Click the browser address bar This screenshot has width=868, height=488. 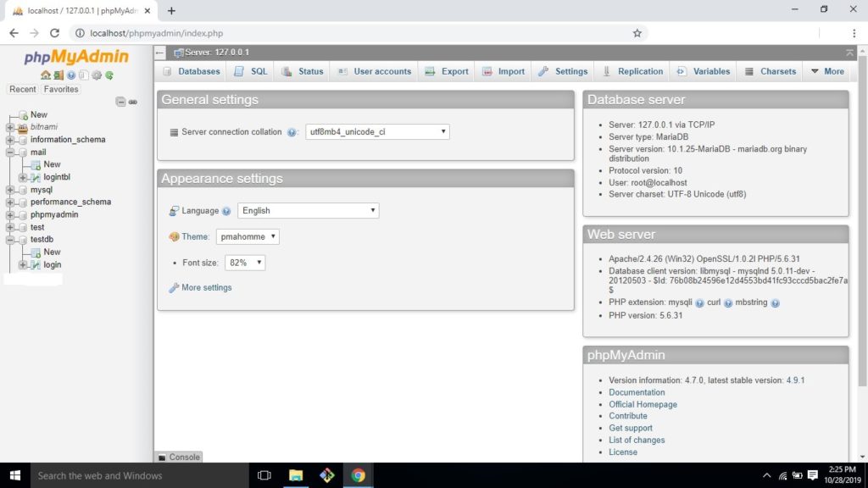(x=359, y=33)
